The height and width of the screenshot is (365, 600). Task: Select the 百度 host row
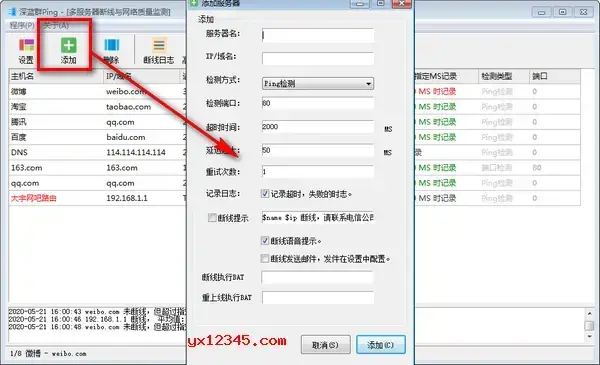click(97, 137)
